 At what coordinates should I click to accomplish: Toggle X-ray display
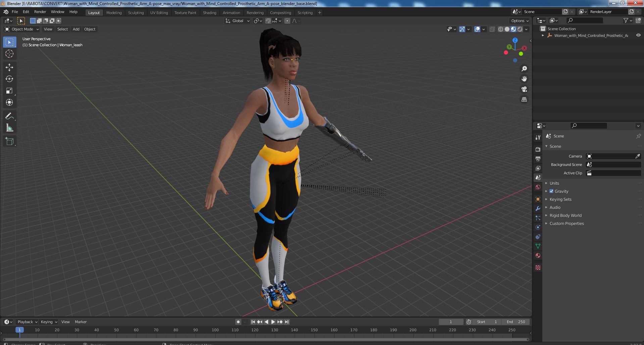pos(492,29)
